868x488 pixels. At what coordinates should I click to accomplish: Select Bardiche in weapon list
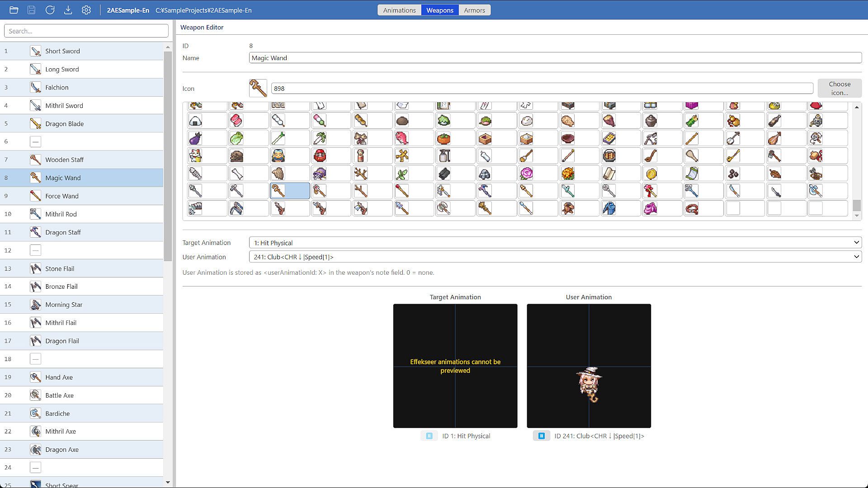pyautogui.click(x=82, y=413)
